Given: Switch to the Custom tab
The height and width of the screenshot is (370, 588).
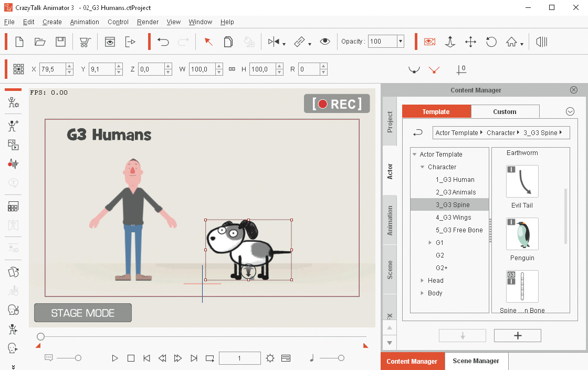Looking at the screenshot, I should point(505,111).
